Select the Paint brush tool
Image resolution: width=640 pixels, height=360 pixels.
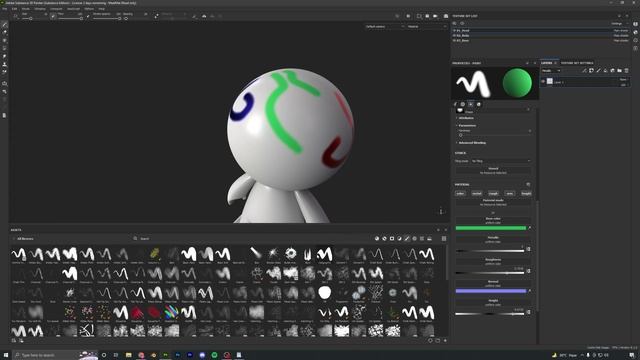(x=4, y=25)
